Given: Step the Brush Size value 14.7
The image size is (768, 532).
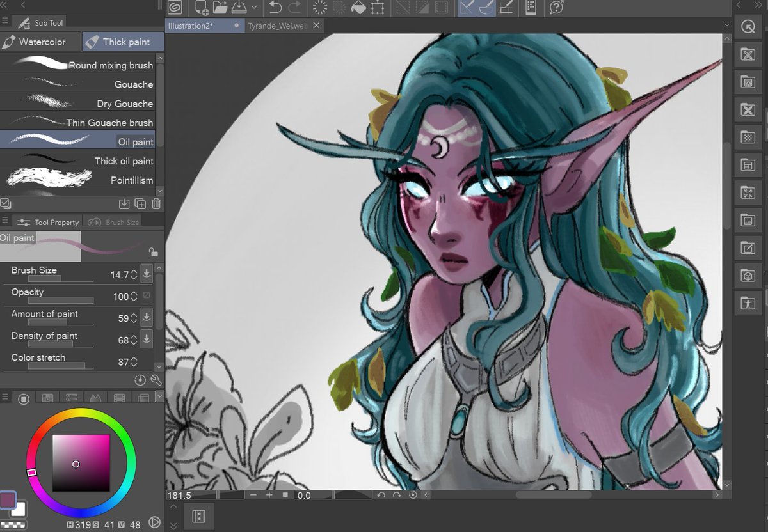Looking at the screenshot, I should (134, 275).
